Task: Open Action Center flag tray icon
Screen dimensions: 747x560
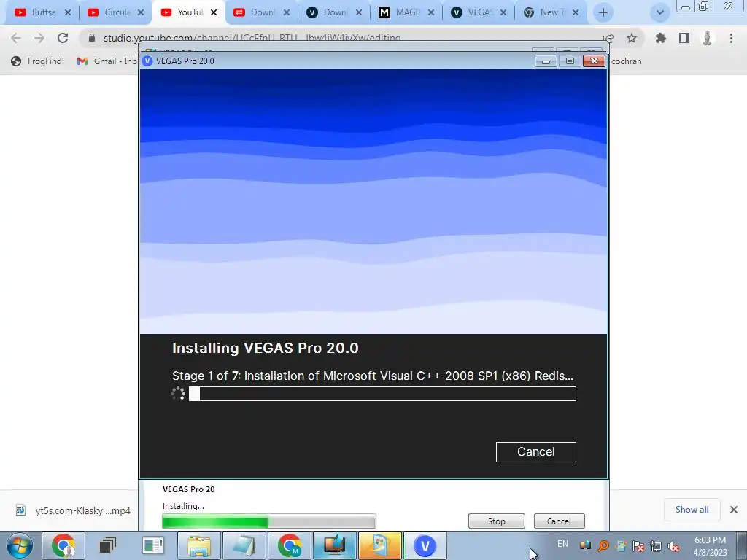Action: (638, 546)
